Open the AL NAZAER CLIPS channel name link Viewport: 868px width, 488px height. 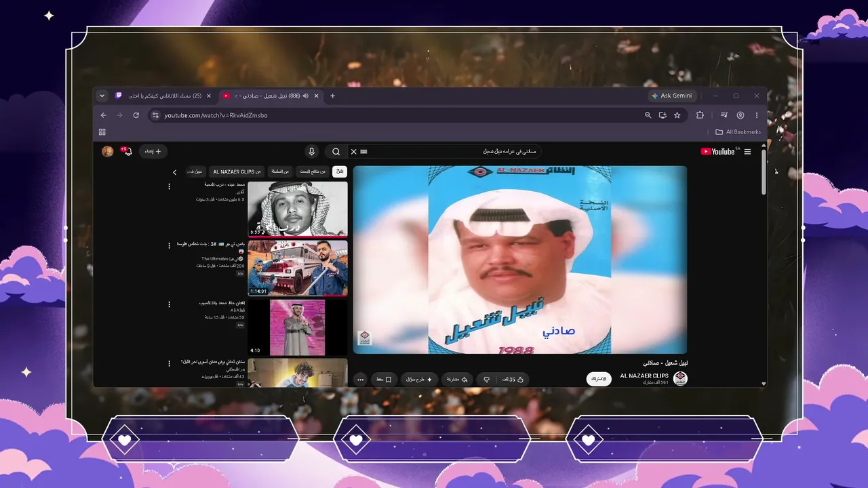pyautogui.click(x=644, y=375)
